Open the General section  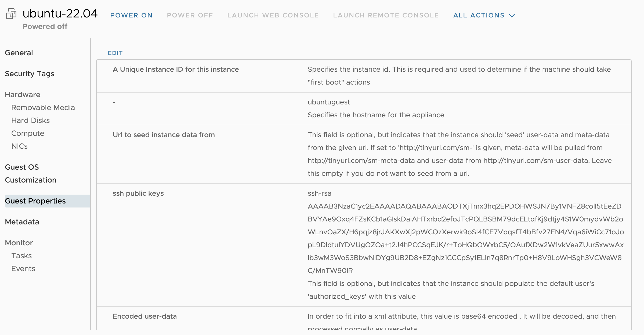point(19,53)
